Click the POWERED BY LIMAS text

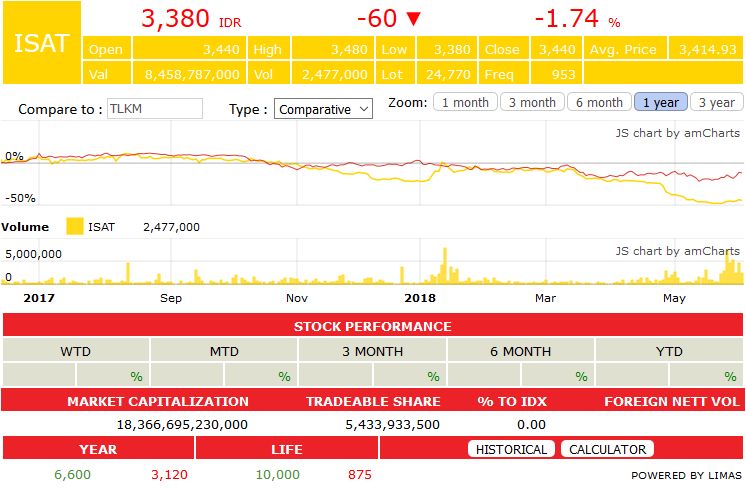click(686, 475)
